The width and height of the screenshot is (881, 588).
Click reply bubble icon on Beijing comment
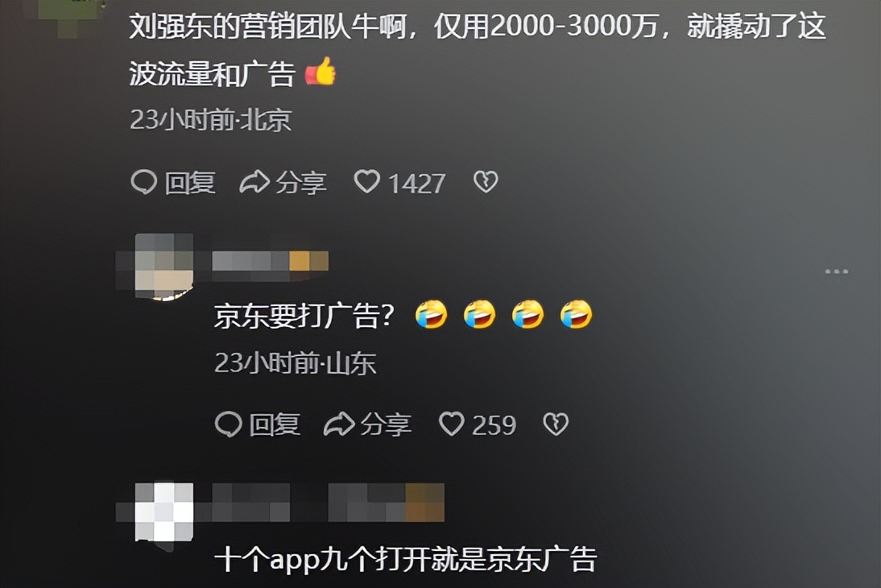[144, 182]
